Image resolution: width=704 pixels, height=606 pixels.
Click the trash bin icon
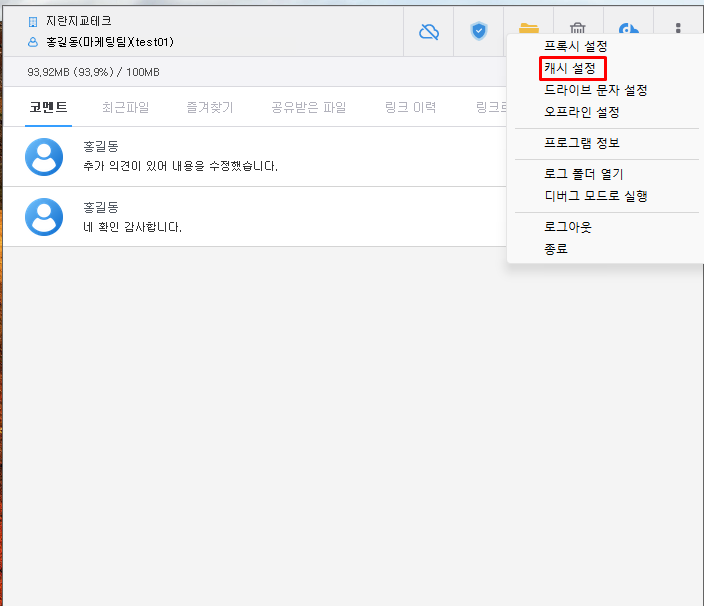tap(578, 29)
